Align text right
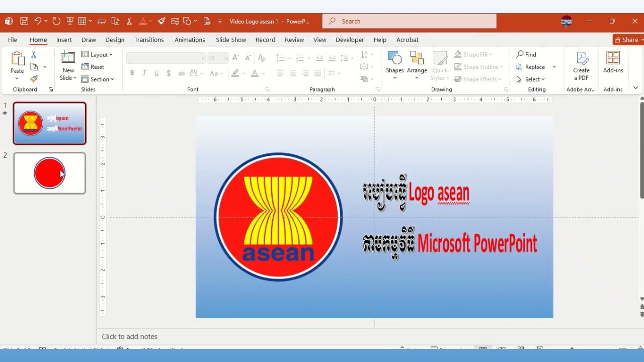 click(x=305, y=73)
